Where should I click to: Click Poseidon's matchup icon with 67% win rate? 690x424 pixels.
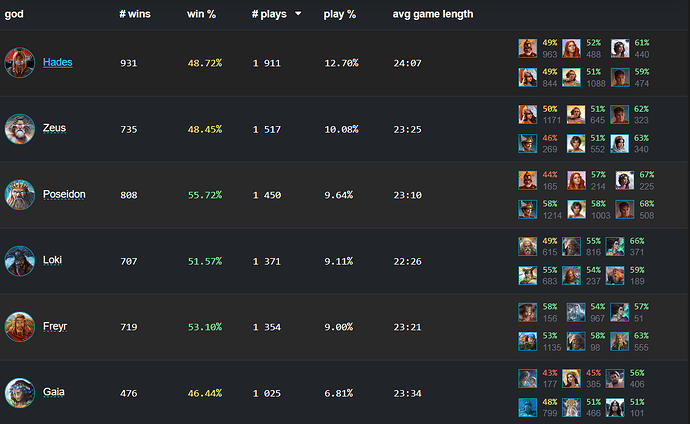624,180
